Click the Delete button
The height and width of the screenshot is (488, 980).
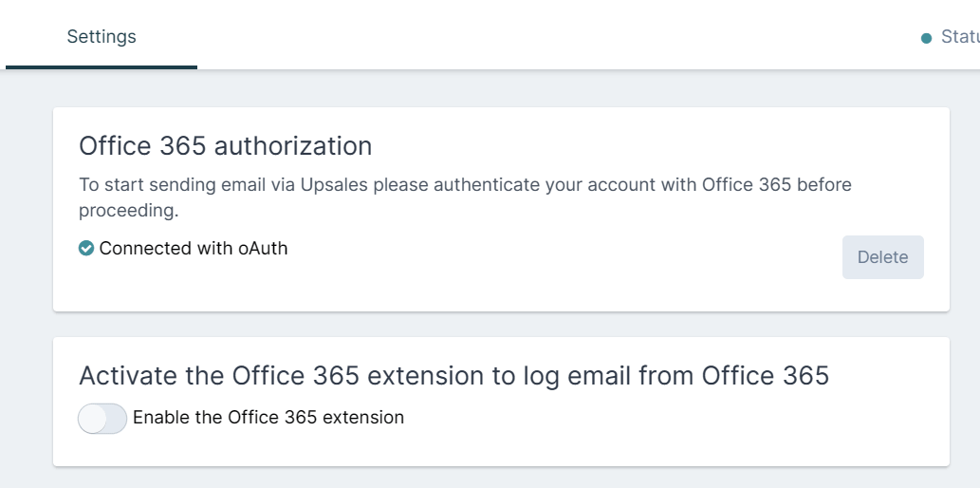point(883,257)
